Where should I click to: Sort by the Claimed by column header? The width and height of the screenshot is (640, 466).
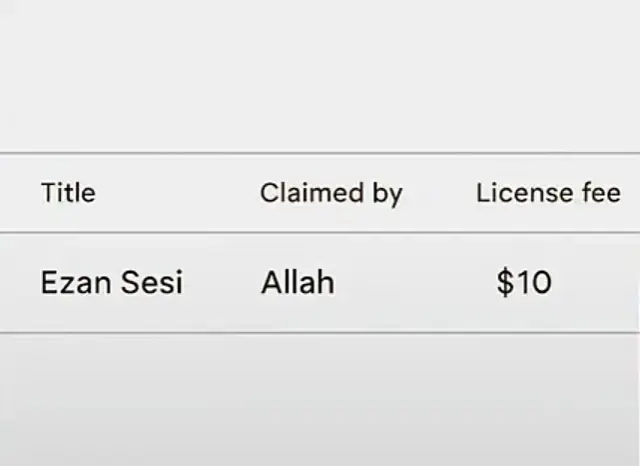tap(331, 193)
